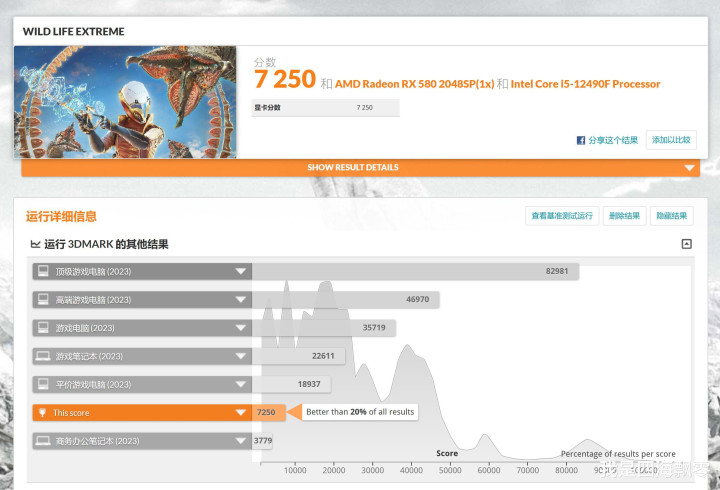The image size is (720, 490).
Task: Click laptop icon in 商务办公笔记本 (2023) row
Action: pos(43,441)
